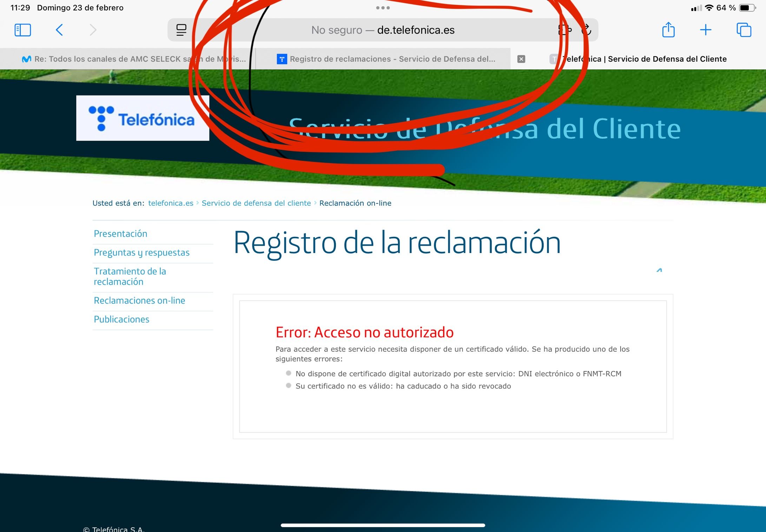Screen dimensions: 766x532
Task: Close the Registro de reclamaciones tab
Action: [521, 59]
